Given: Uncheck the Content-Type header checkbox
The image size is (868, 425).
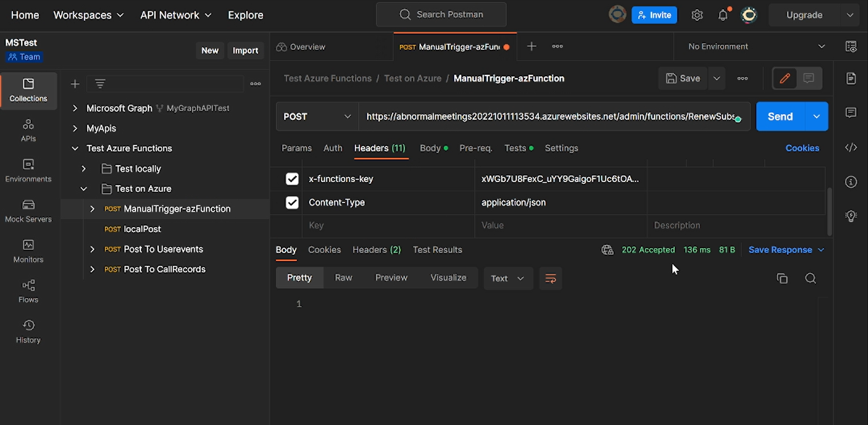Looking at the screenshot, I should click(x=292, y=202).
